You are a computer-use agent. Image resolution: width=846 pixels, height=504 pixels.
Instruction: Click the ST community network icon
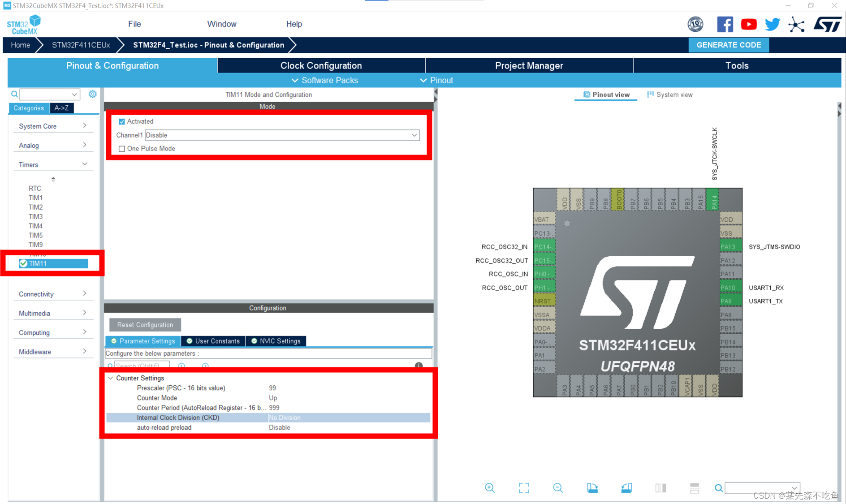point(796,24)
